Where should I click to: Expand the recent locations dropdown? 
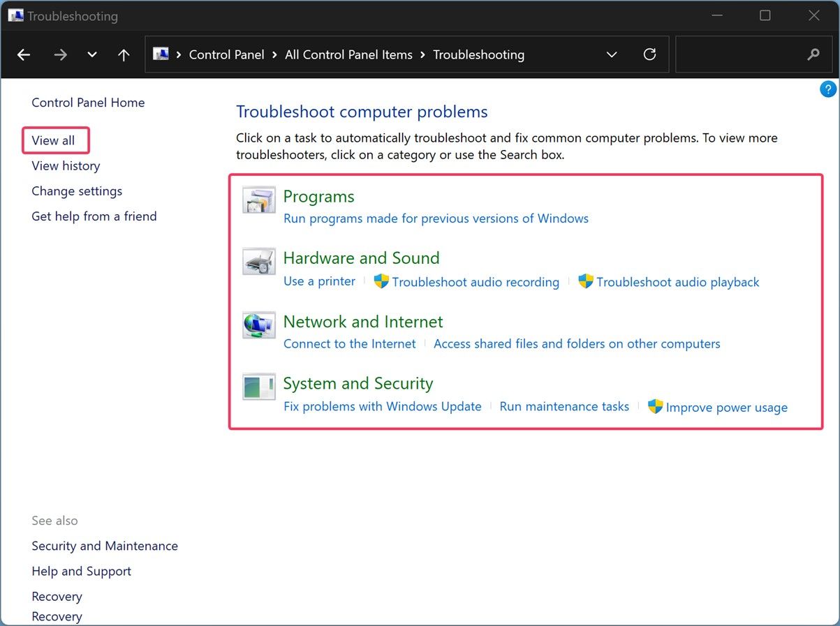(92, 54)
